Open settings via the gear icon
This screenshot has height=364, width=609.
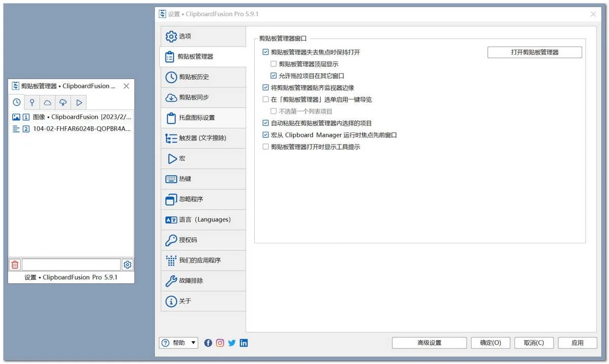[x=127, y=265]
